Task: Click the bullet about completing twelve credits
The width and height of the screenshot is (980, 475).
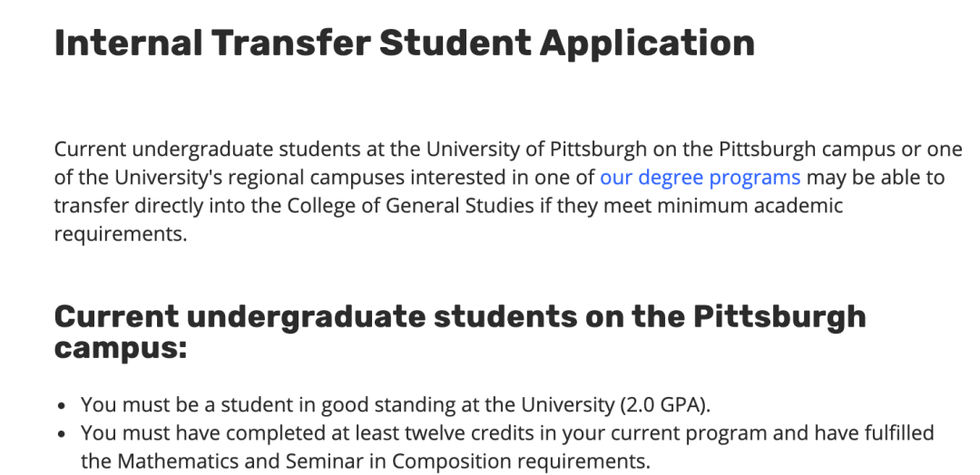Action: pyautogui.click(x=506, y=433)
